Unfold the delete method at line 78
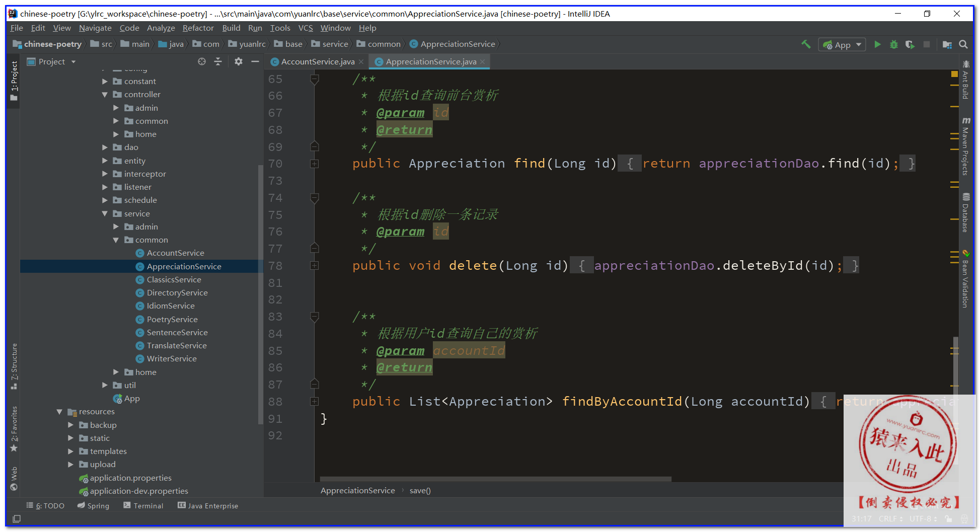 315,265
